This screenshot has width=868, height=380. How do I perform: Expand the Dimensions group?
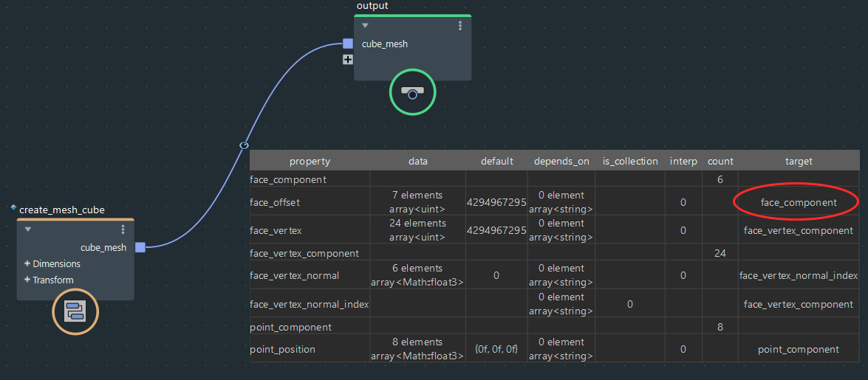click(x=27, y=263)
